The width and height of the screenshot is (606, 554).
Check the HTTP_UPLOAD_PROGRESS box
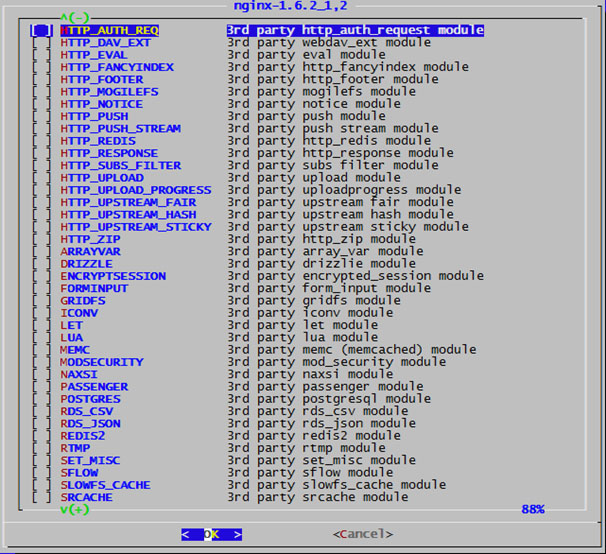pos(41,190)
